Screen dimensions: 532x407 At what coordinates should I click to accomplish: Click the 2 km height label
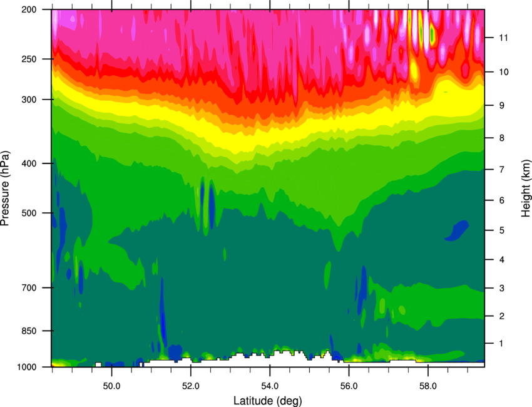(x=501, y=316)
